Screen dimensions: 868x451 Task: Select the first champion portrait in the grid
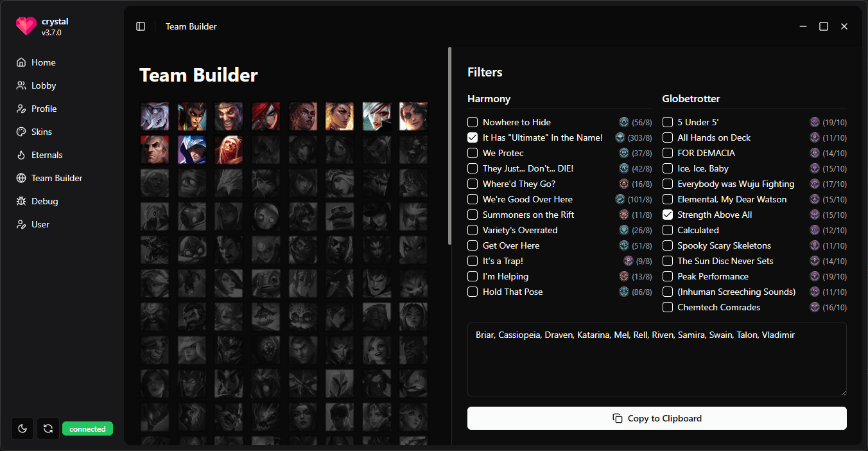click(x=155, y=116)
